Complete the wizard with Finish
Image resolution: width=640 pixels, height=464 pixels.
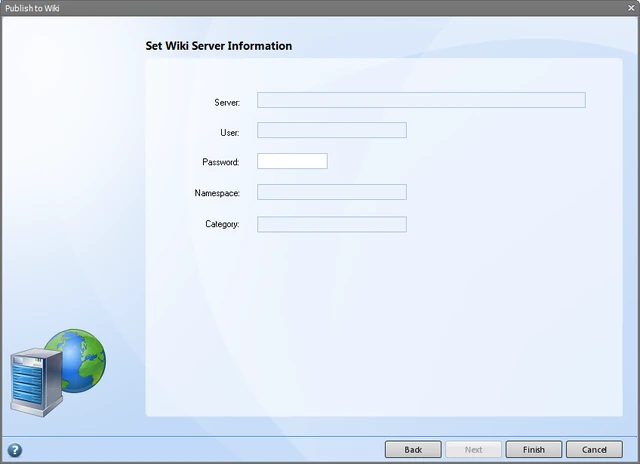pyautogui.click(x=534, y=449)
